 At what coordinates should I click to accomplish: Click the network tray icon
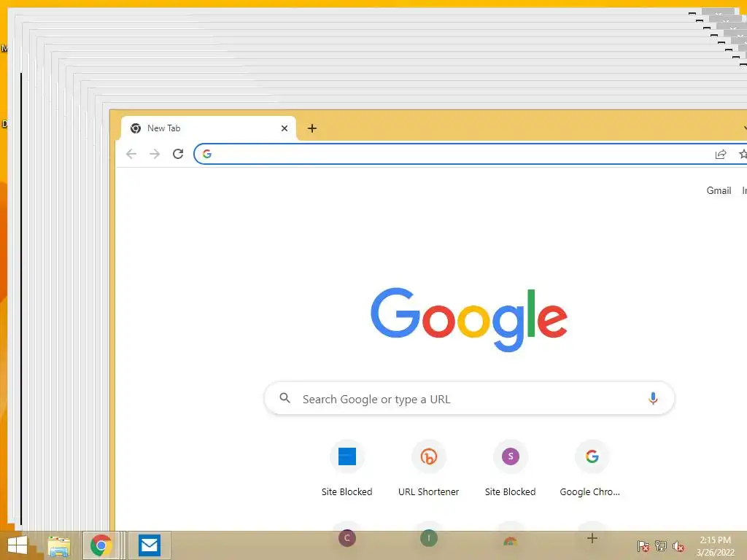click(661, 546)
